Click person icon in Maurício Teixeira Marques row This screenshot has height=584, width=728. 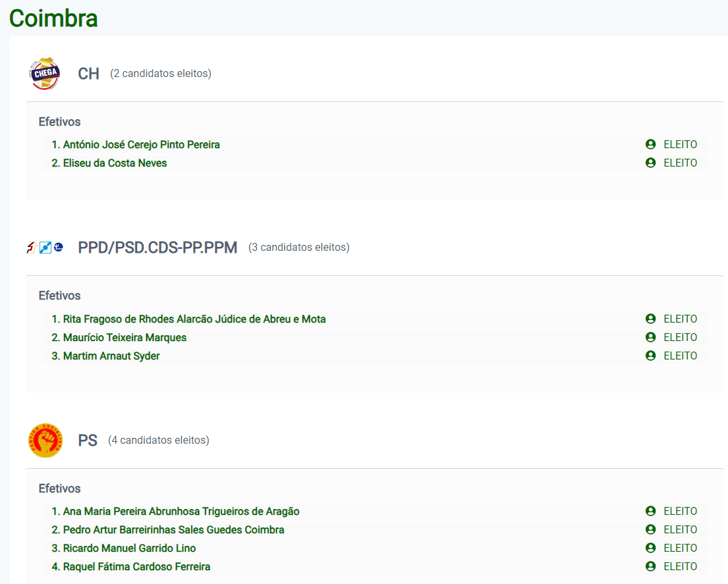pyautogui.click(x=650, y=337)
